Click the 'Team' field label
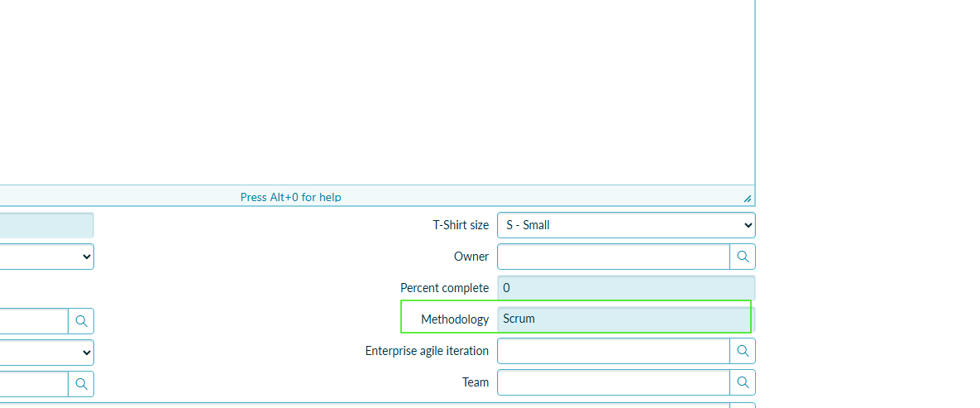This screenshot has width=980, height=408. pyautogui.click(x=476, y=382)
